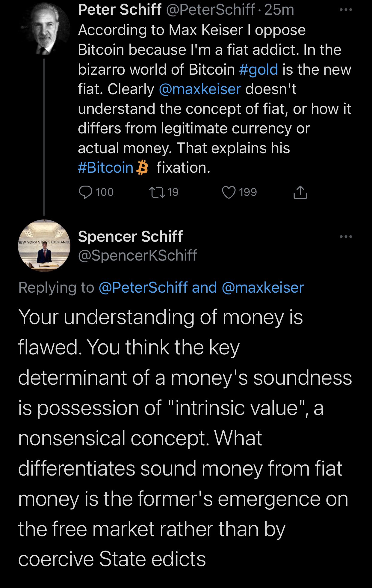
Task: Tap the @PeterSchiff handle beside the name
Action: pos(210,10)
